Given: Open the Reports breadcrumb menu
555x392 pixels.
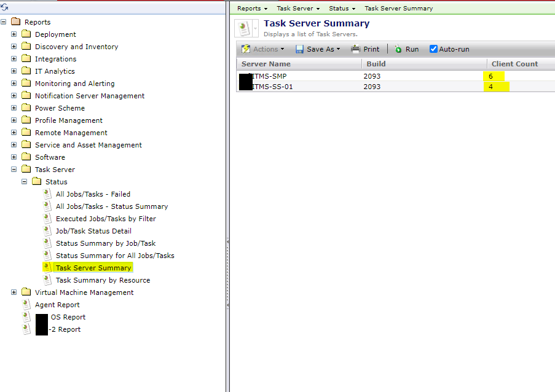Looking at the screenshot, I should [252, 8].
